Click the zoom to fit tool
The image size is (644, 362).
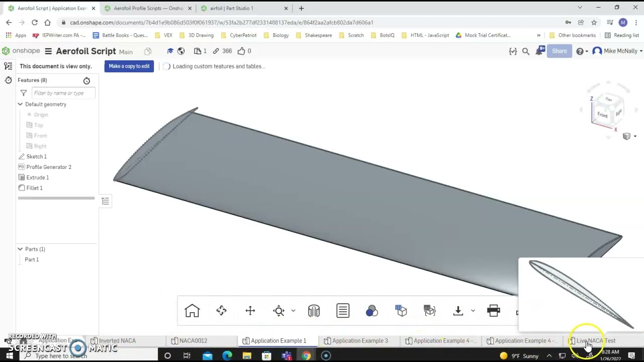[279, 311]
